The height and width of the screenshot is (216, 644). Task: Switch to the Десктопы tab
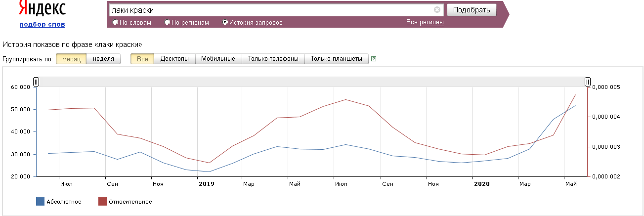point(174,59)
